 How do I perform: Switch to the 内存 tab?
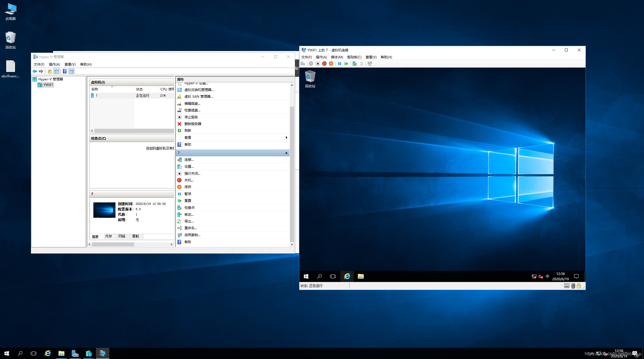[109, 236]
